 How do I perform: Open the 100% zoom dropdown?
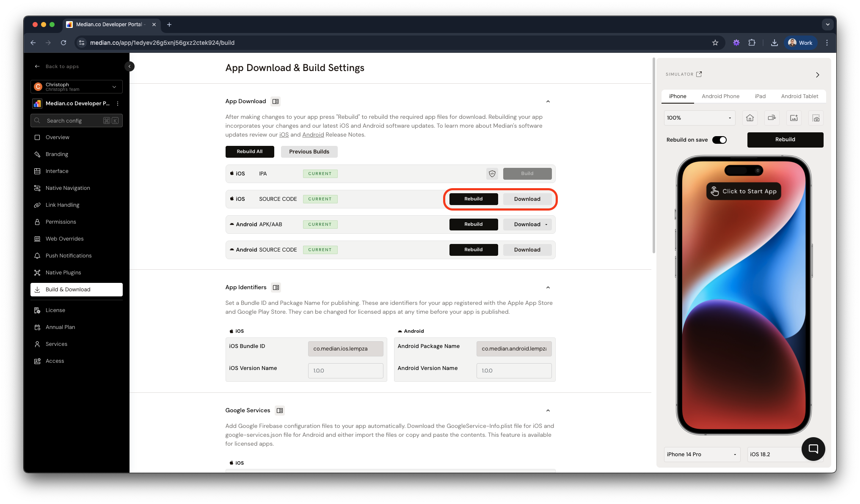point(700,118)
